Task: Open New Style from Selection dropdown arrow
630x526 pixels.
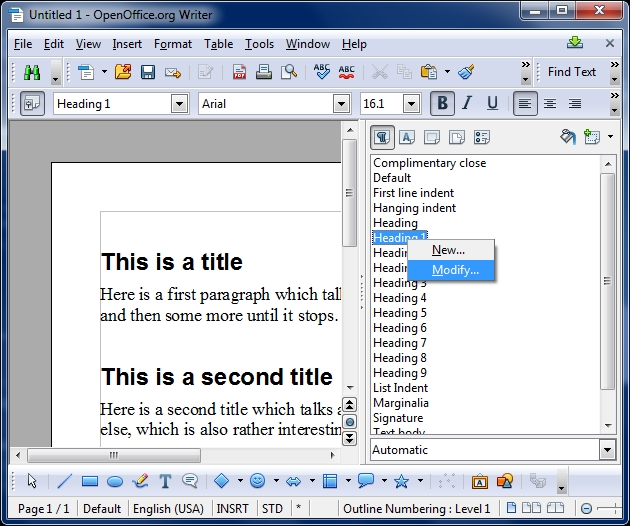Action: click(x=610, y=137)
